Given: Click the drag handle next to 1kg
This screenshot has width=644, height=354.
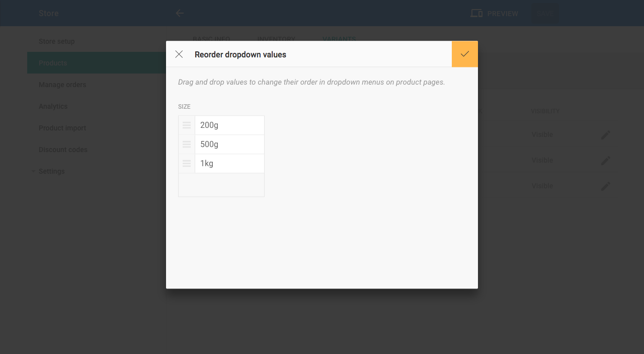Looking at the screenshot, I should pyautogui.click(x=187, y=164).
